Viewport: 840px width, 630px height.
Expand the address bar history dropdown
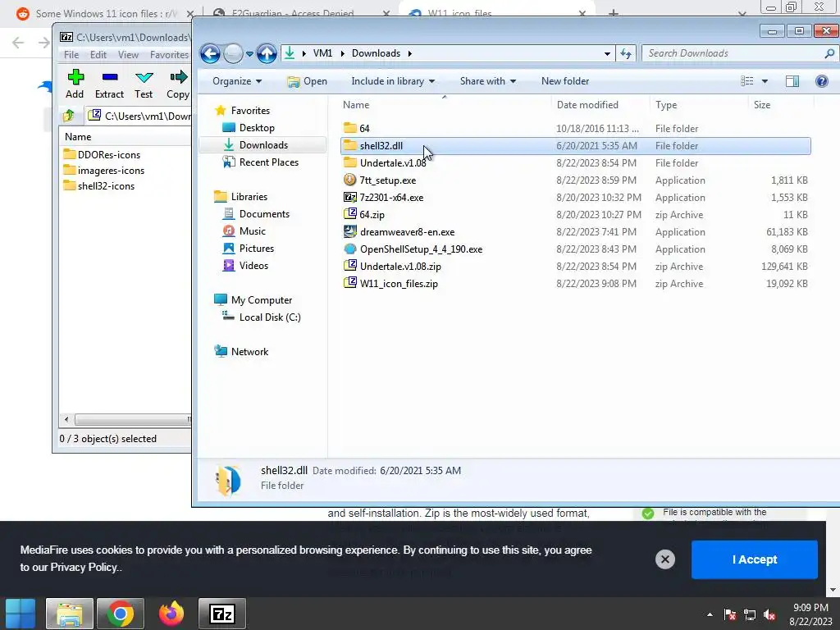pyautogui.click(x=607, y=53)
